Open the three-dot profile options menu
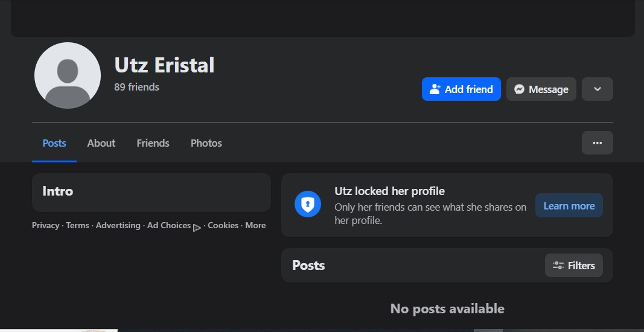 [x=597, y=143]
